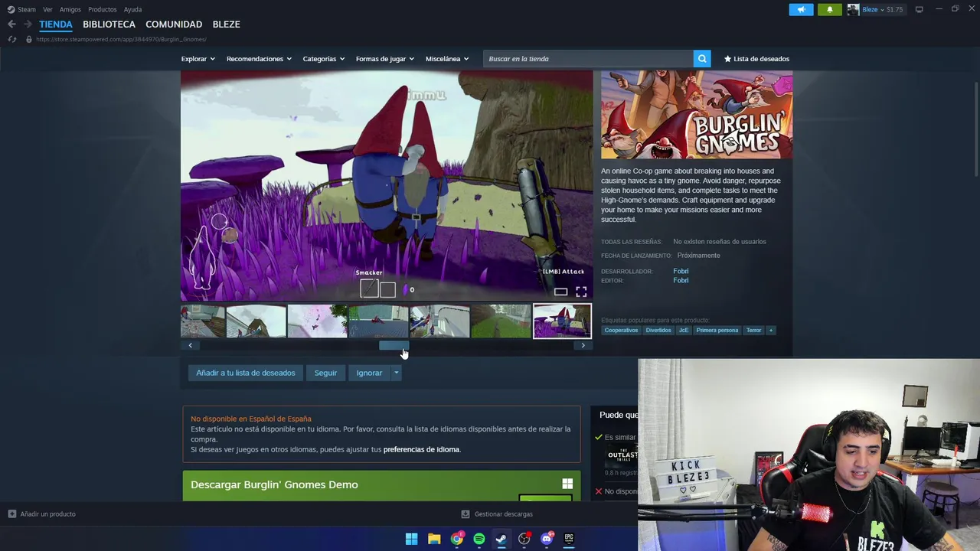The image size is (980, 551).
Task: Click the $1.75 wallet balance
Action: tap(894, 10)
